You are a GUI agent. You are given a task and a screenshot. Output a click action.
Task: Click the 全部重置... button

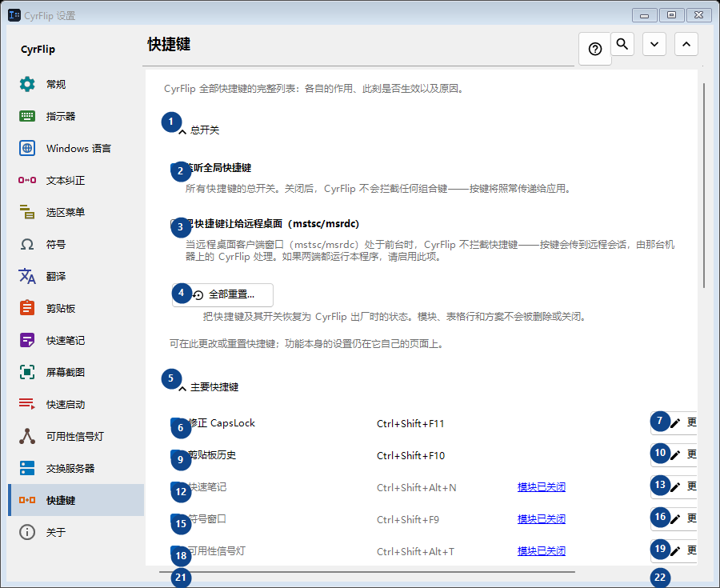pyautogui.click(x=222, y=294)
